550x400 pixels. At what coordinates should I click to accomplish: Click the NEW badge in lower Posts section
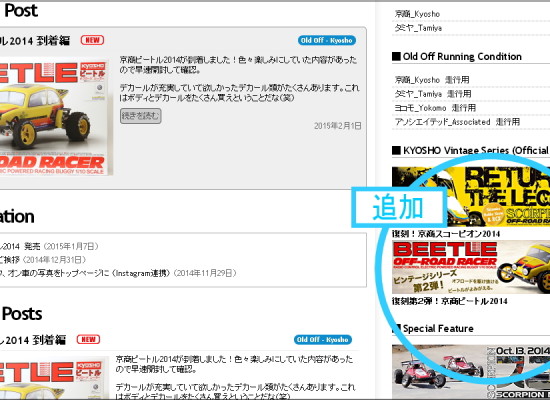tap(88, 339)
